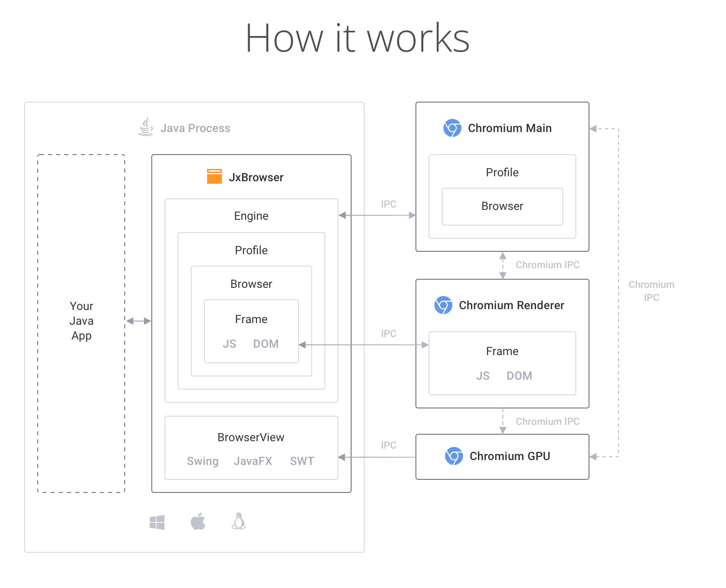The height and width of the screenshot is (588, 726).
Task: Click the "JavaFX" toolkit label
Action: (x=253, y=461)
